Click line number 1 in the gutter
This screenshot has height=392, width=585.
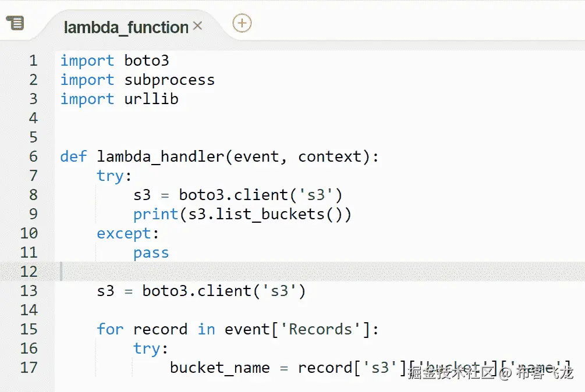pos(33,61)
